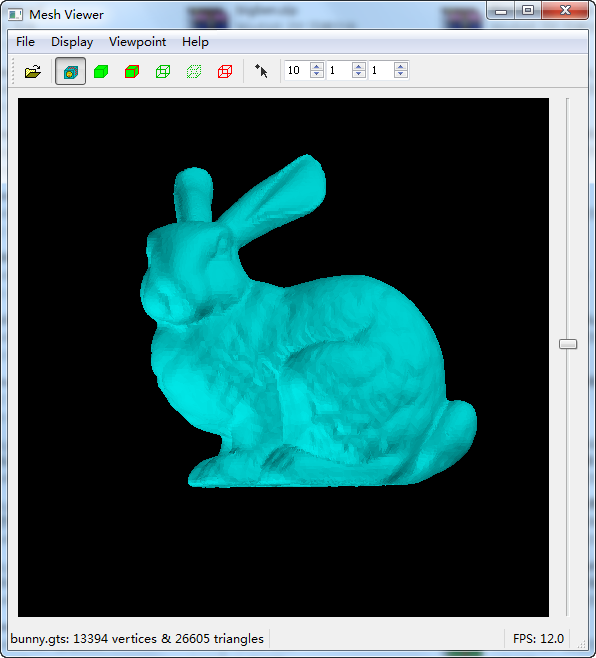596x658 pixels.
Task: Activate the pick cursor tool
Action: [x=261, y=71]
